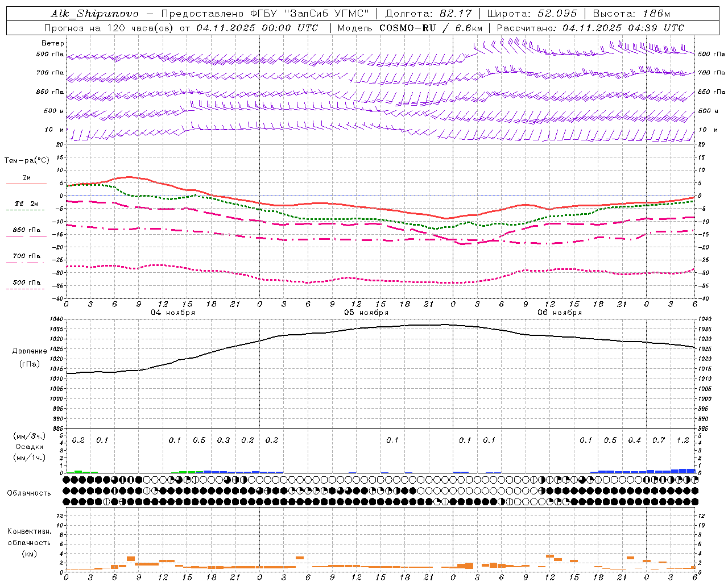This screenshot has width=728, height=582.
Task: Click the Конвективн. panel label
Action: coord(29,531)
